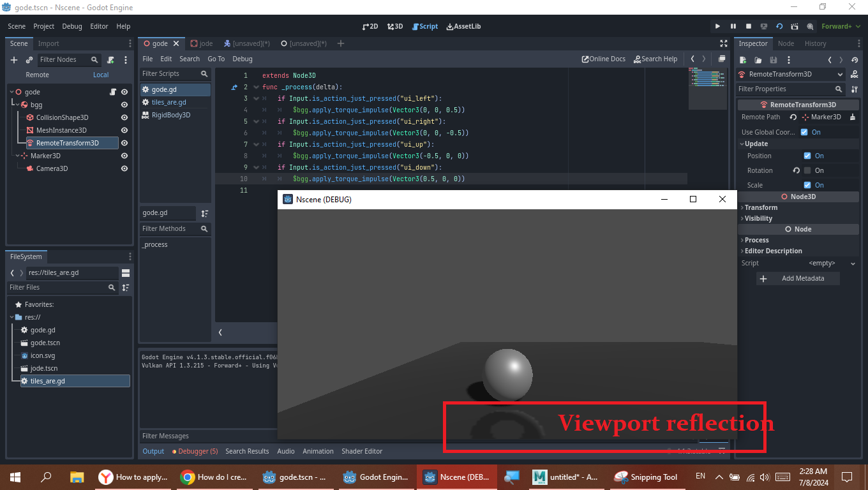Disable Update Position checkbox
This screenshot has height=490, width=868.
tap(807, 156)
